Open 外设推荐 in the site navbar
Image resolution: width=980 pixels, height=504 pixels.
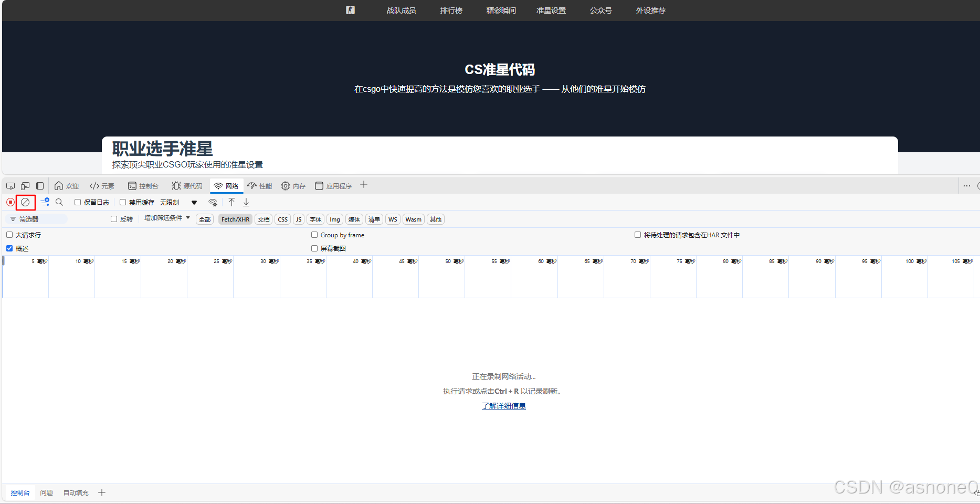tap(651, 10)
